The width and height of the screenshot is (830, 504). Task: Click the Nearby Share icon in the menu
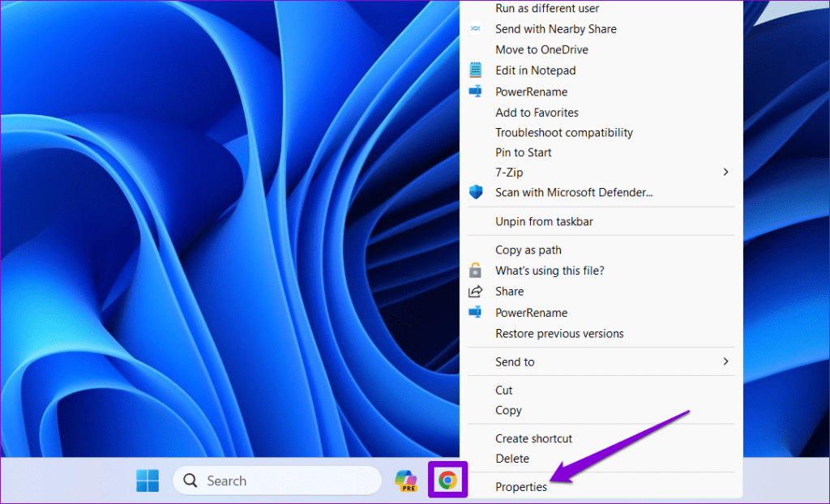[x=476, y=28]
